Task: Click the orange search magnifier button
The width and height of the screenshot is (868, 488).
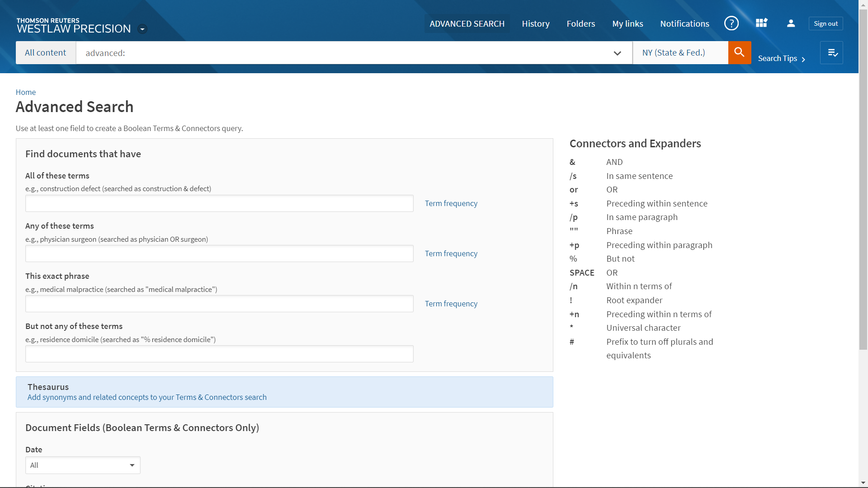Action: (739, 52)
